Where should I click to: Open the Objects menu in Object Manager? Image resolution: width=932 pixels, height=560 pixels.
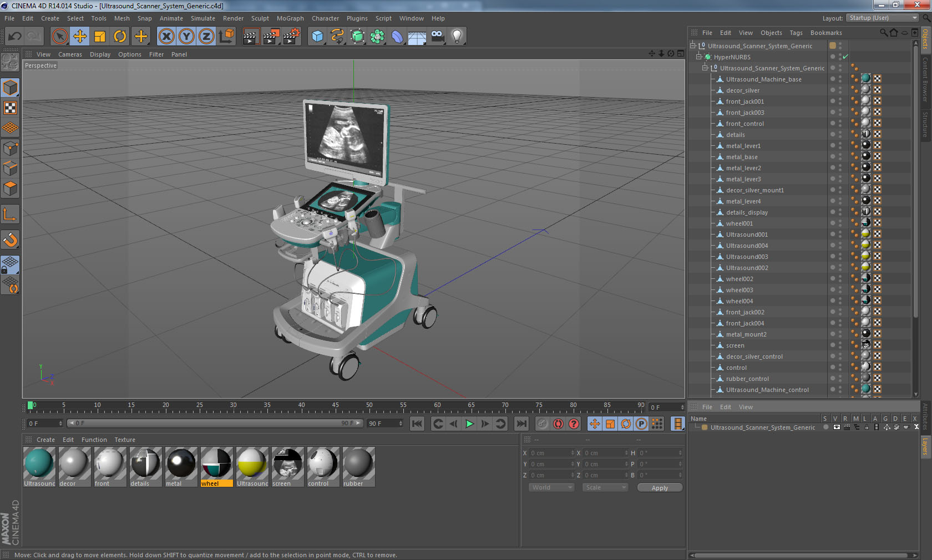[771, 33]
